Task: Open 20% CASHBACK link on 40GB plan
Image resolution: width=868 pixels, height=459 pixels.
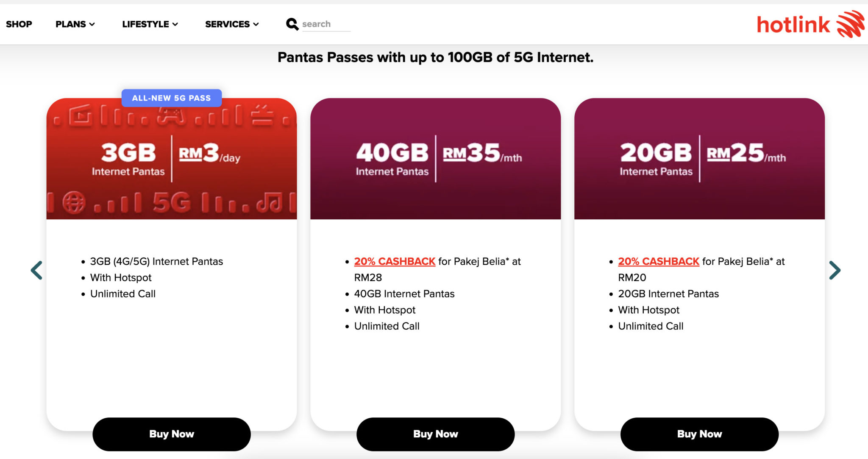Action: point(395,261)
